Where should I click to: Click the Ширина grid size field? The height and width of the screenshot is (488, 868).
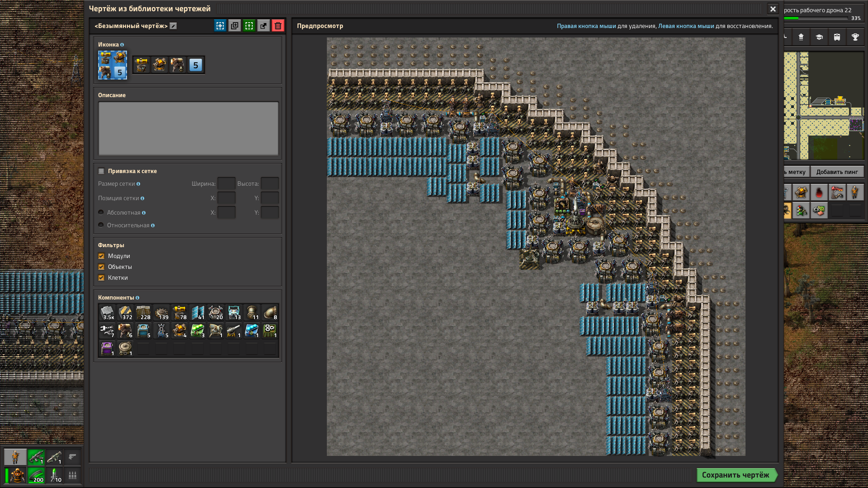click(x=226, y=184)
